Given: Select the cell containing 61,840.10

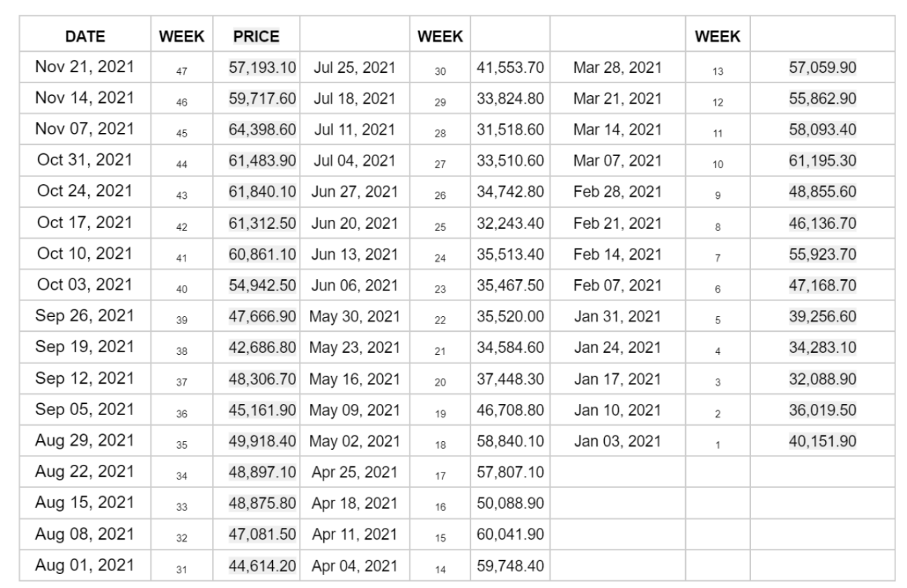Looking at the screenshot, I should tap(263, 192).
